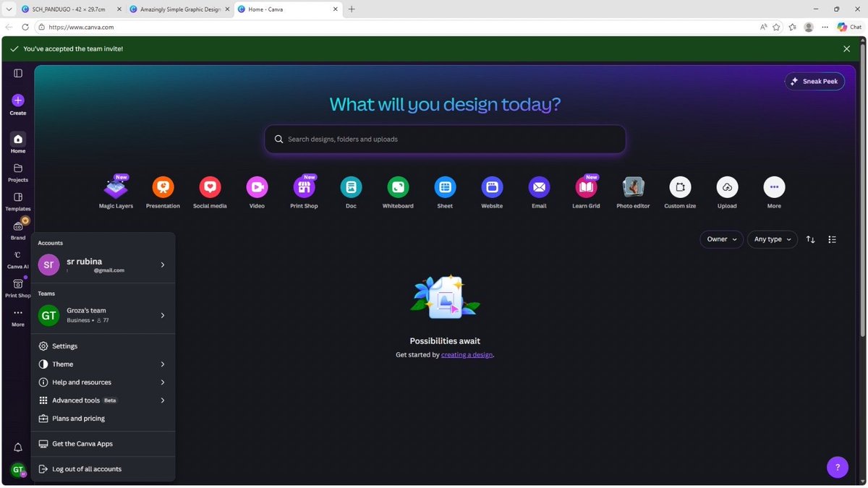
Task: Show More design types
Action: 774,192
